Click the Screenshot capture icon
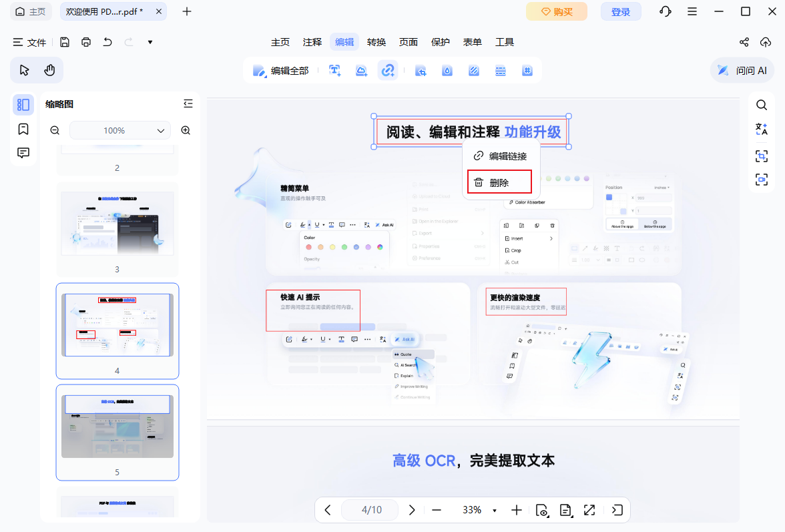Image resolution: width=785 pixels, height=532 pixels. (x=762, y=179)
